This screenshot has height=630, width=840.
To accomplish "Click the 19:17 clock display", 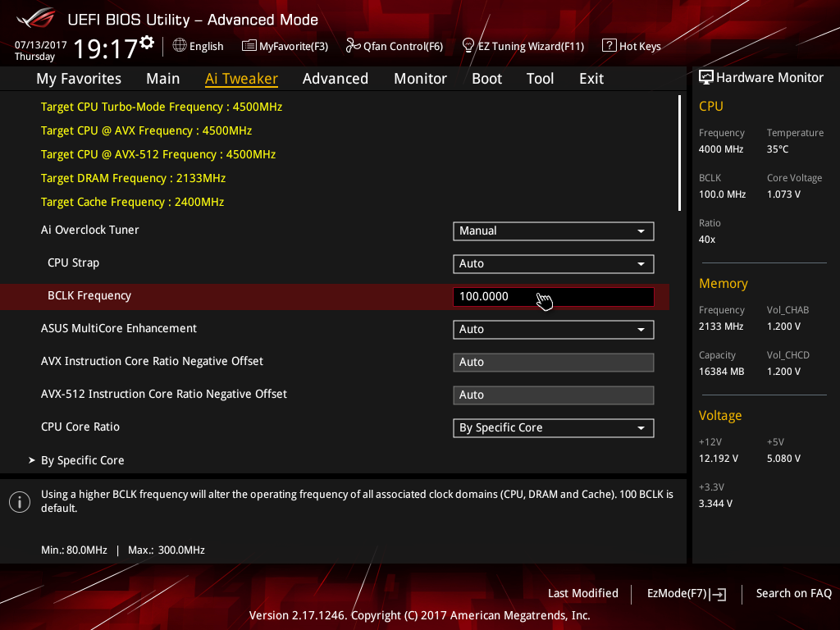I will (x=105, y=48).
